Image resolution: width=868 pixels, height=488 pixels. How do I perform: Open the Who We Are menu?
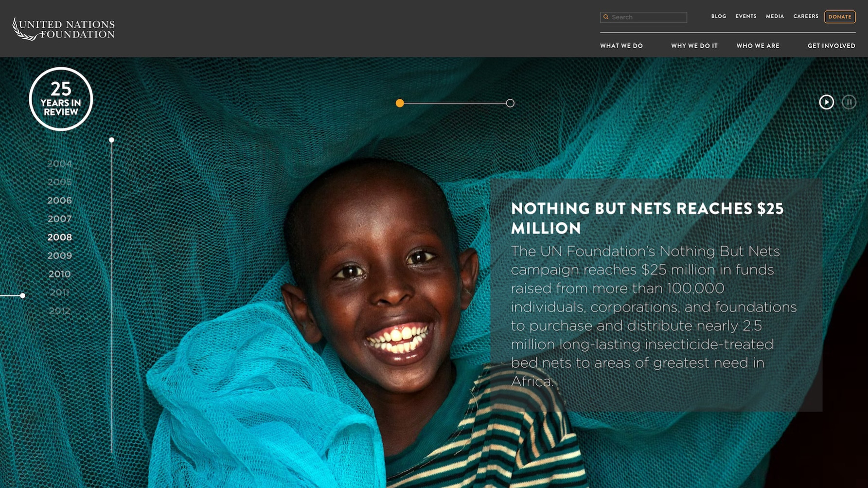758,46
